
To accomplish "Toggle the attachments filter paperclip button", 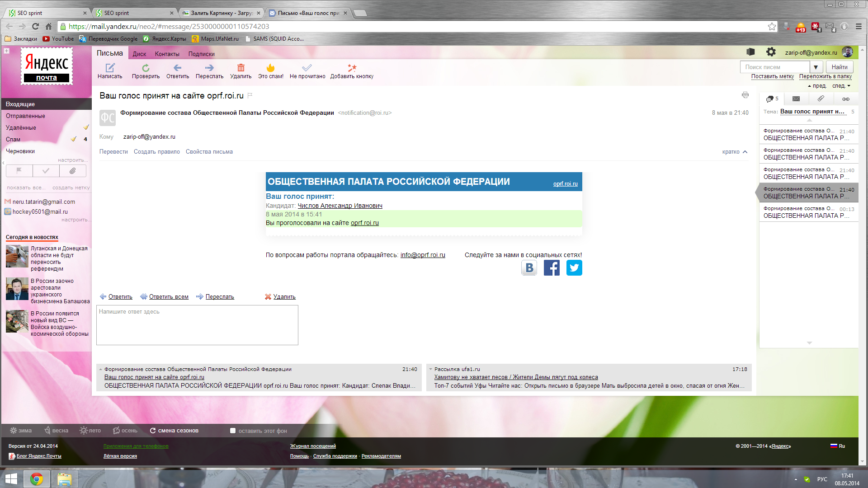I will 72,171.
